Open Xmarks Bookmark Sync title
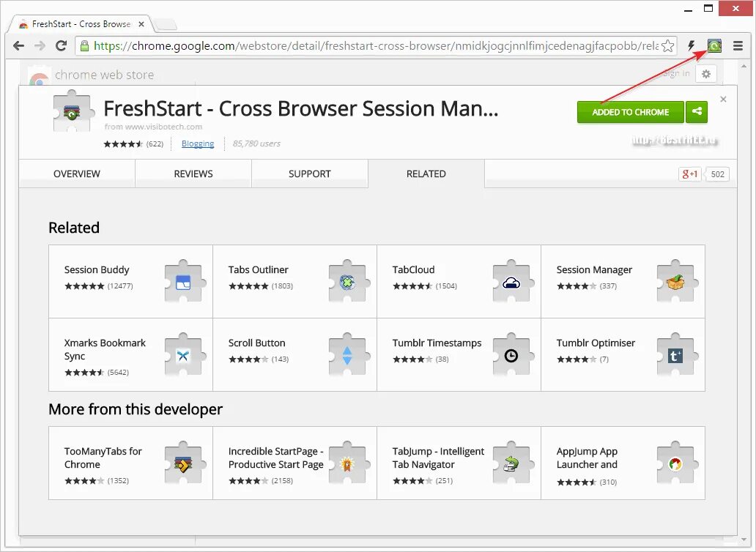 pos(105,349)
